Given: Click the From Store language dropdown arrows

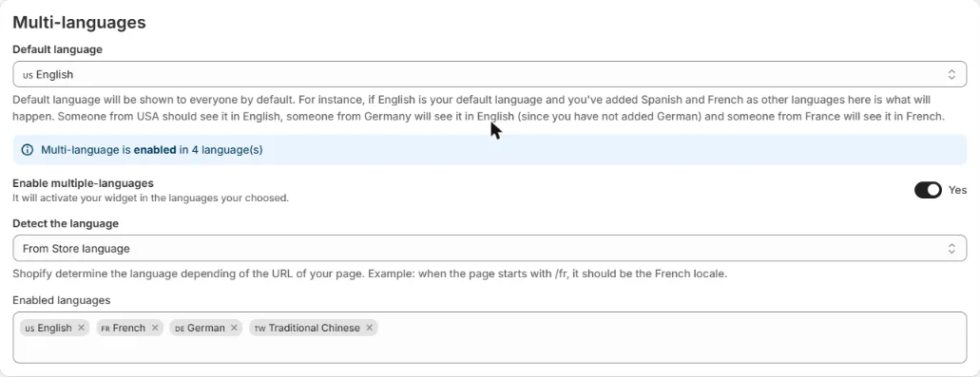Looking at the screenshot, I should click(x=951, y=249).
